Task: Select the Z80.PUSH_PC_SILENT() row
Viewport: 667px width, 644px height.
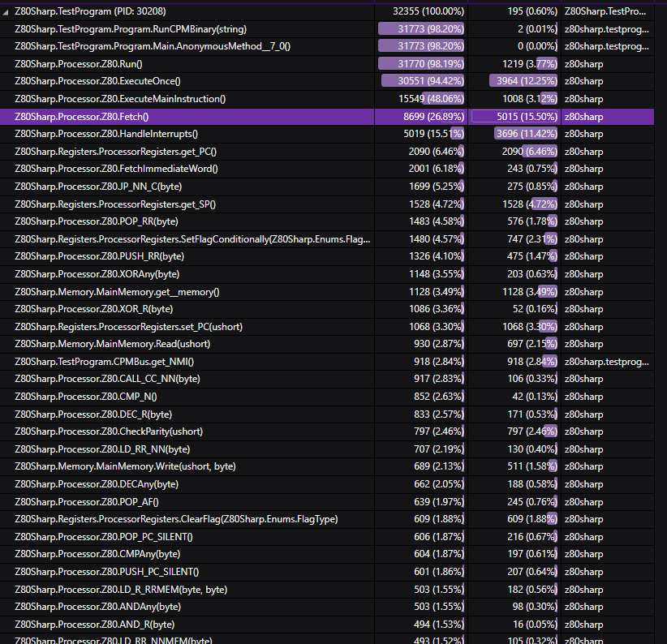Action: [x=327, y=572]
